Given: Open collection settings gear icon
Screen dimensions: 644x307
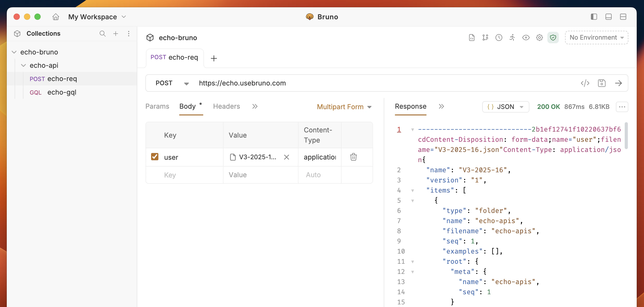Looking at the screenshot, I should (539, 38).
